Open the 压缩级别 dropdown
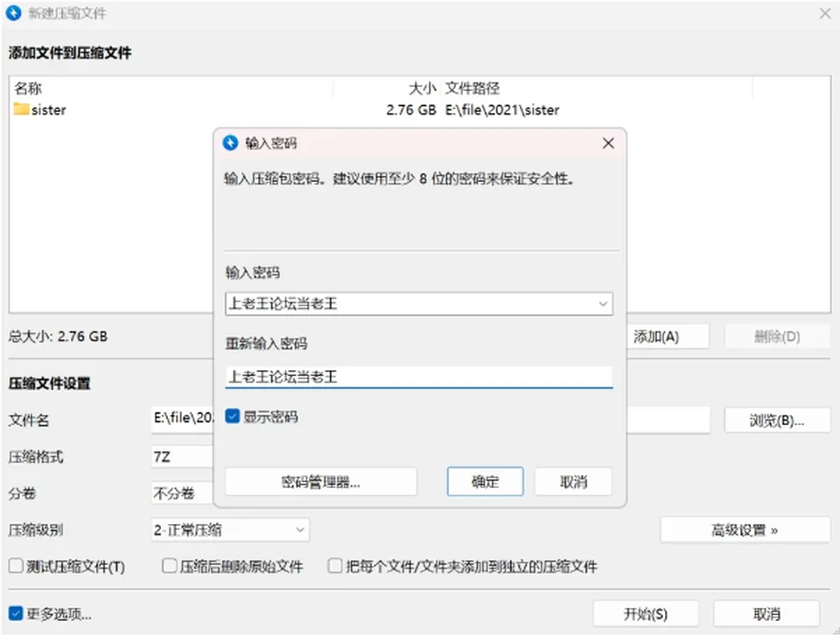This screenshot has width=840, height=636. pyautogui.click(x=230, y=530)
